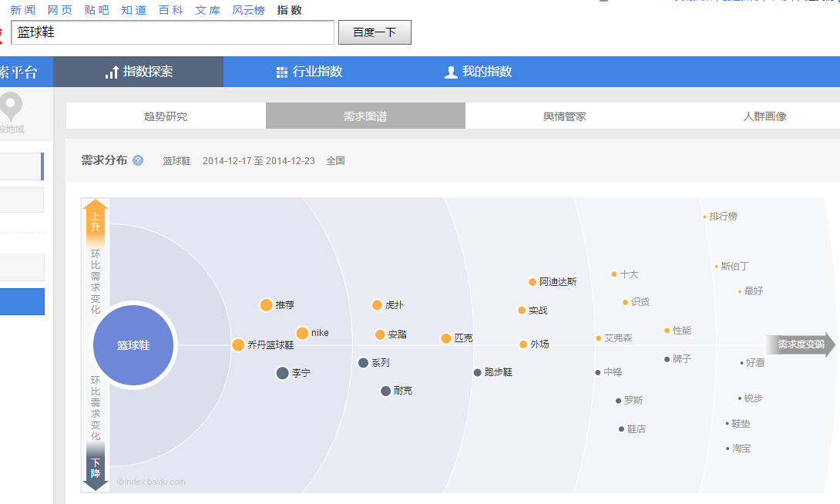Screen dimensions: 840x504
Task: Click the grid icon beside 行业指数
Action: coord(282,72)
